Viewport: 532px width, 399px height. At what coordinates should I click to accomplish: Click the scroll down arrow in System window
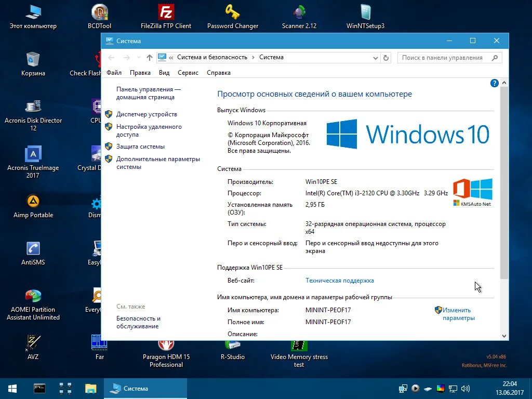point(504,336)
